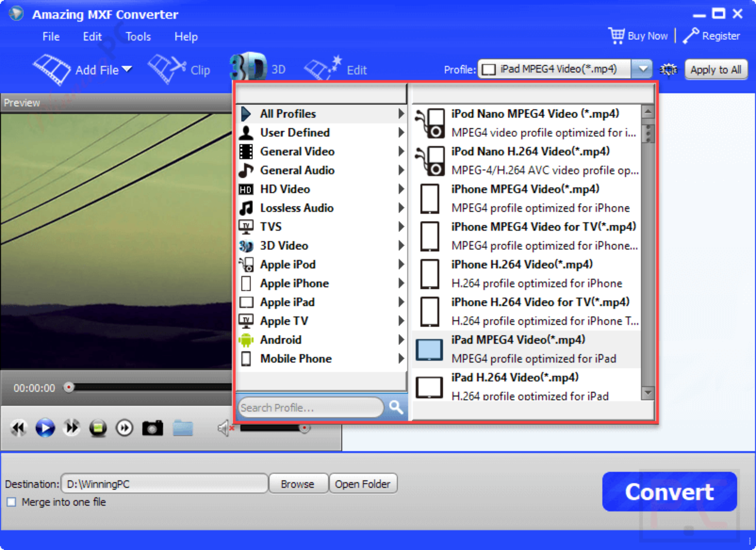The height and width of the screenshot is (550, 756).
Task: Click the playback seek slider handle
Action: point(68,387)
